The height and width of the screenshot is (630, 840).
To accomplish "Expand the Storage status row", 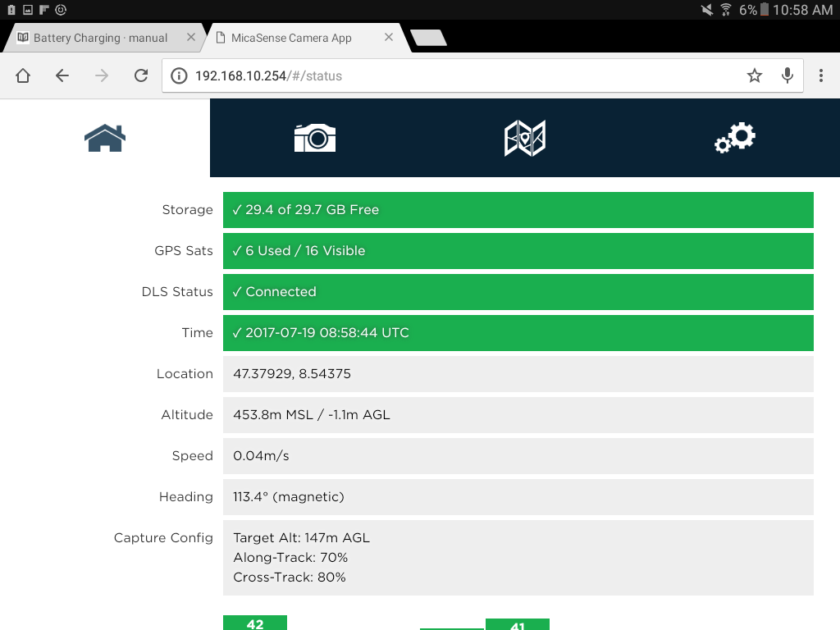I will point(517,210).
